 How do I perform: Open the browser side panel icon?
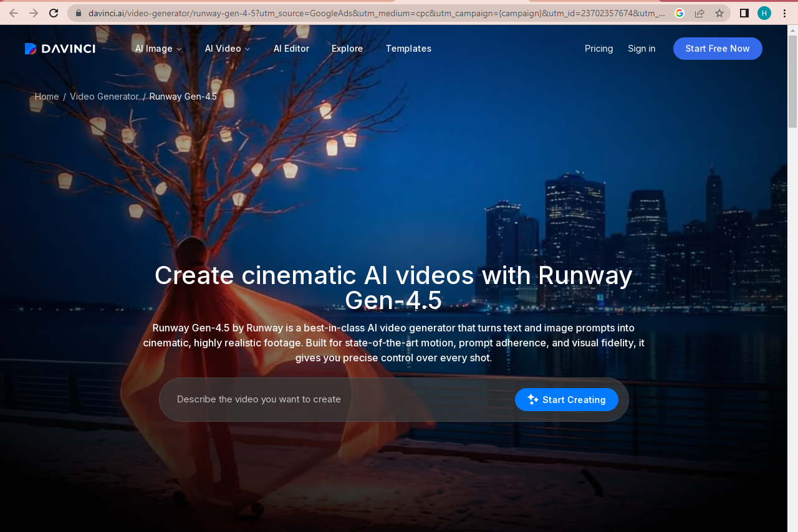(744, 13)
